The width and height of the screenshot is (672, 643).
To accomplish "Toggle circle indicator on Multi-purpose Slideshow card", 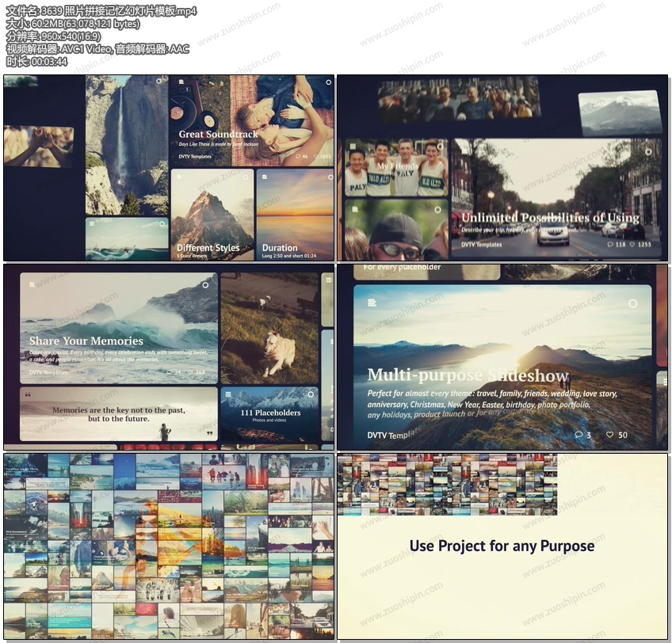I will pyautogui.click(x=632, y=303).
